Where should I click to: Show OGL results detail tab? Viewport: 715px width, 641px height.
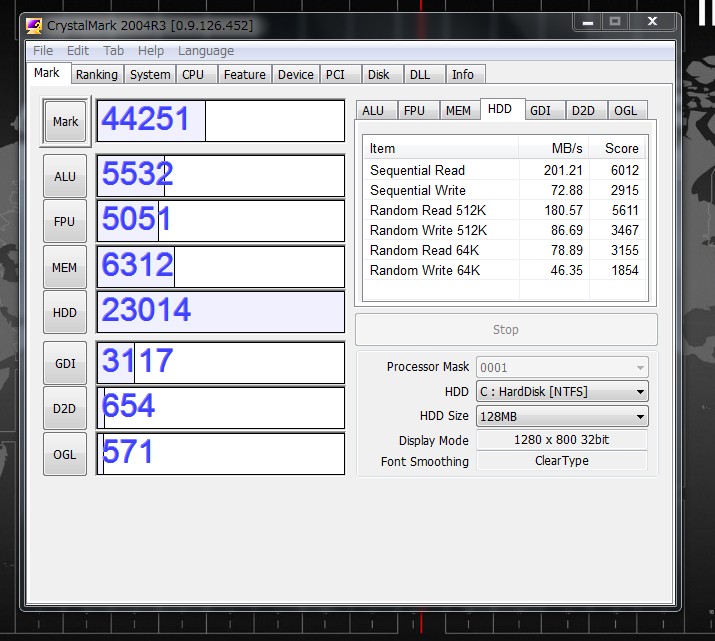click(625, 111)
